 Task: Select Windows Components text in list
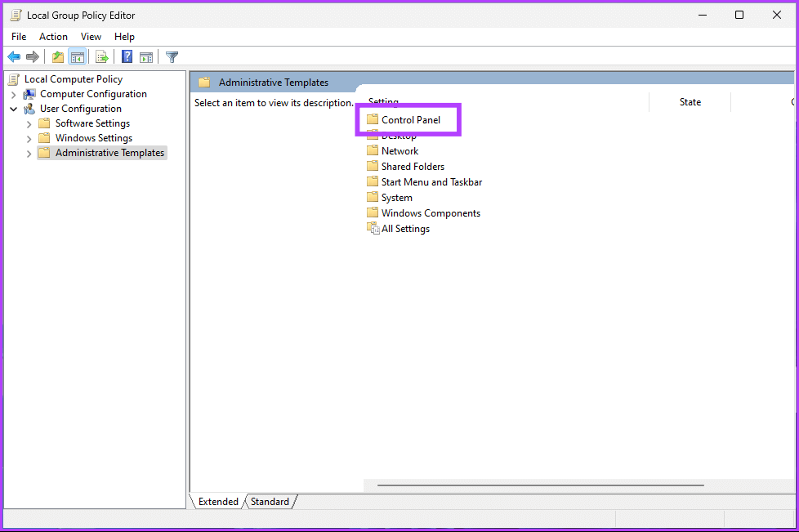[x=431, y=213]
